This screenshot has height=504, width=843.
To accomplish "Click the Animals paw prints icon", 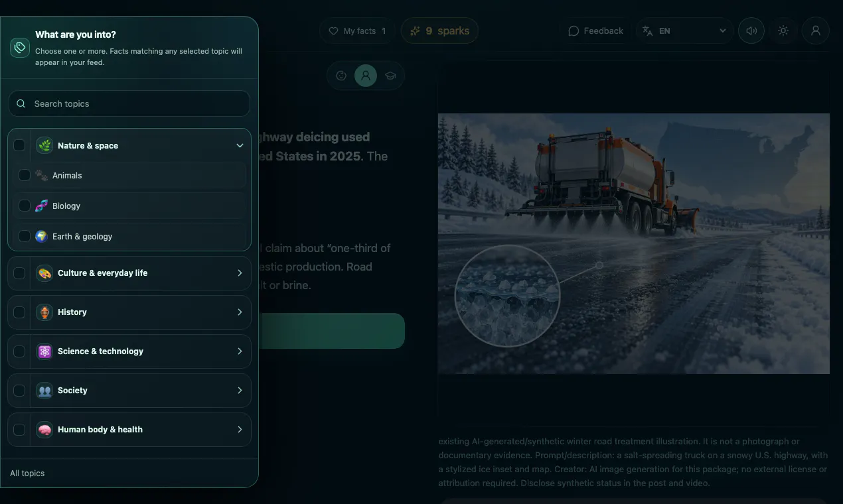I will (x=41, y=176).
